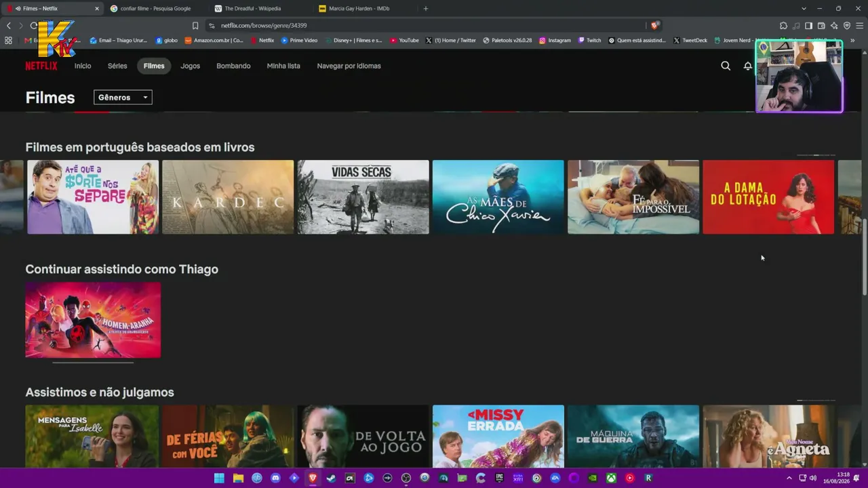Click Homem-Aranha watch progress bar

pyautogui.click(x=93, y=363)
